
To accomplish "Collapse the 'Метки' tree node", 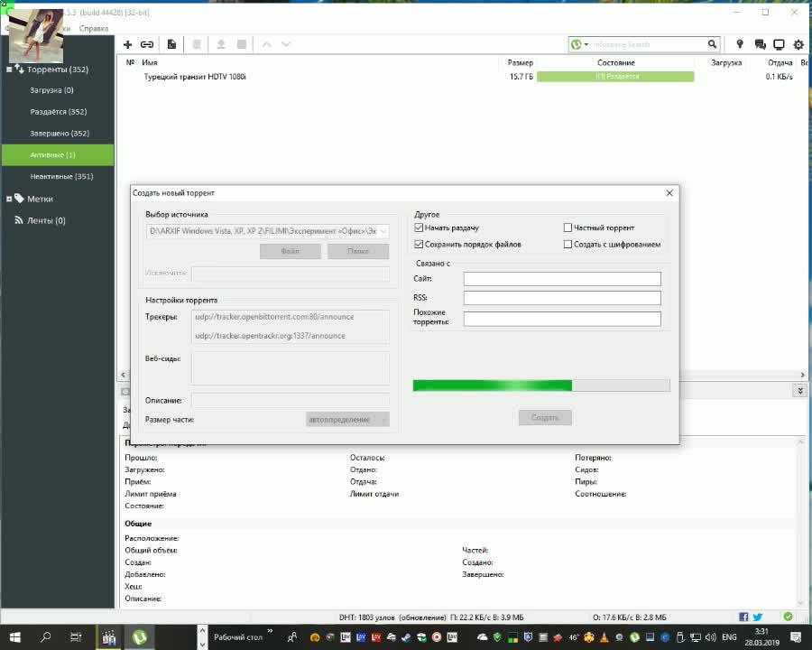I will [9, 199].
